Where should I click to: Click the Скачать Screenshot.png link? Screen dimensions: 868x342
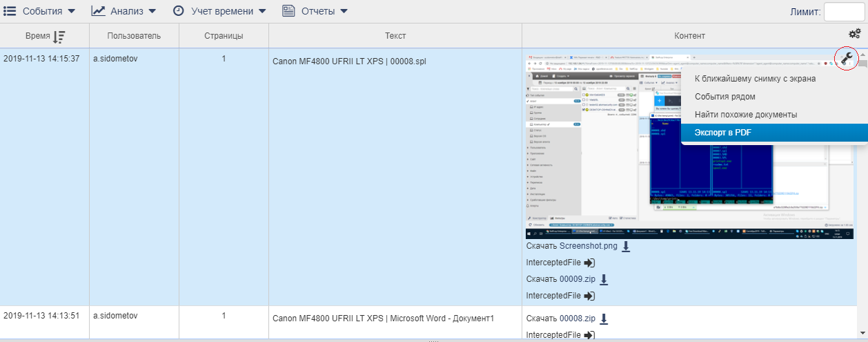click(x=571, y=247)
